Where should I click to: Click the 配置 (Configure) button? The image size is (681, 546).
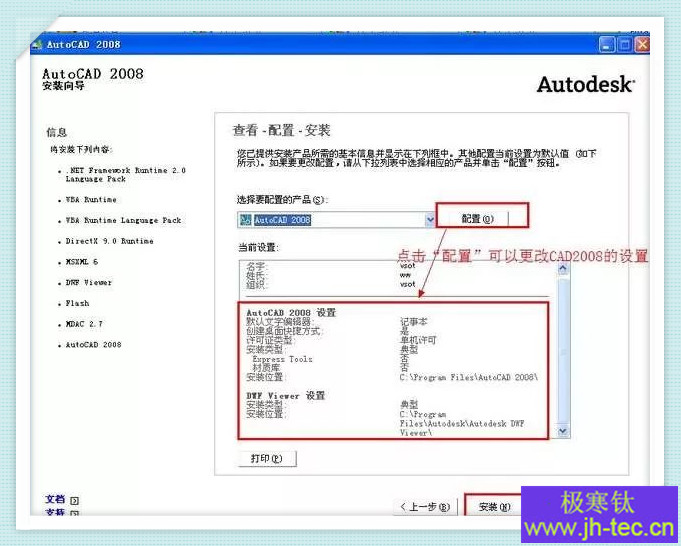477,218
